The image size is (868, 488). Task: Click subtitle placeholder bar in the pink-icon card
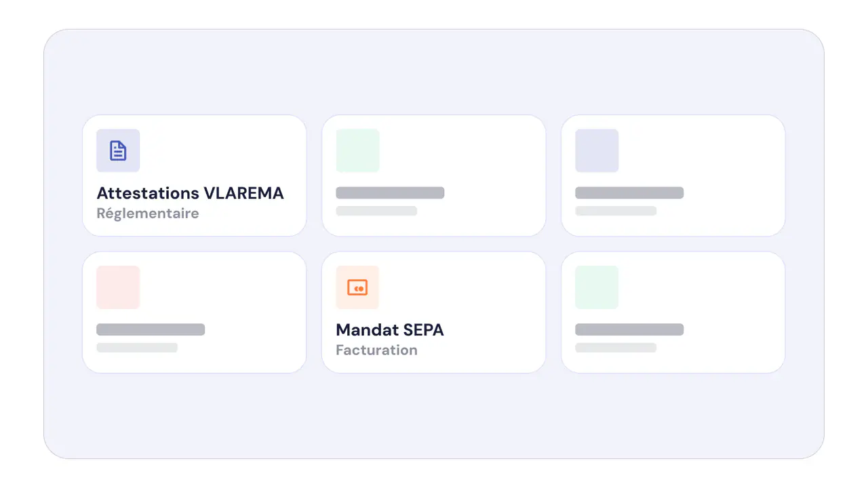coord(137,348)
